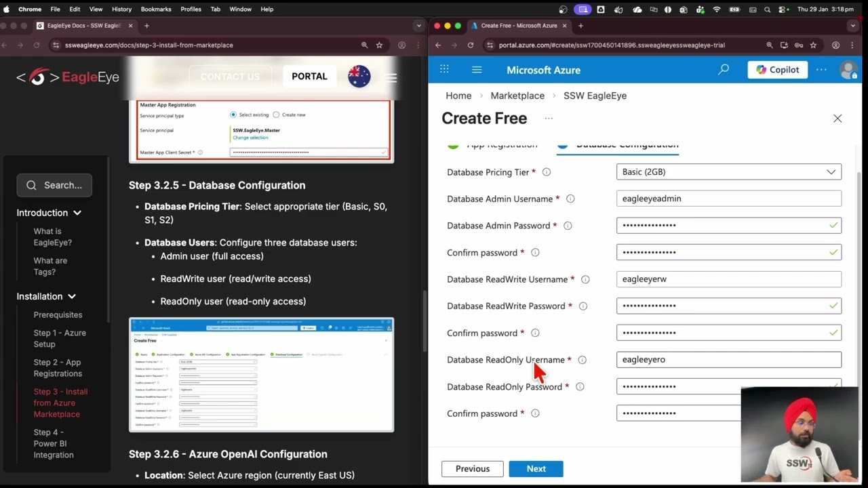Close the Create Free blade
The height and width of the screenshot is (488, 868).
tap(837, 118)
